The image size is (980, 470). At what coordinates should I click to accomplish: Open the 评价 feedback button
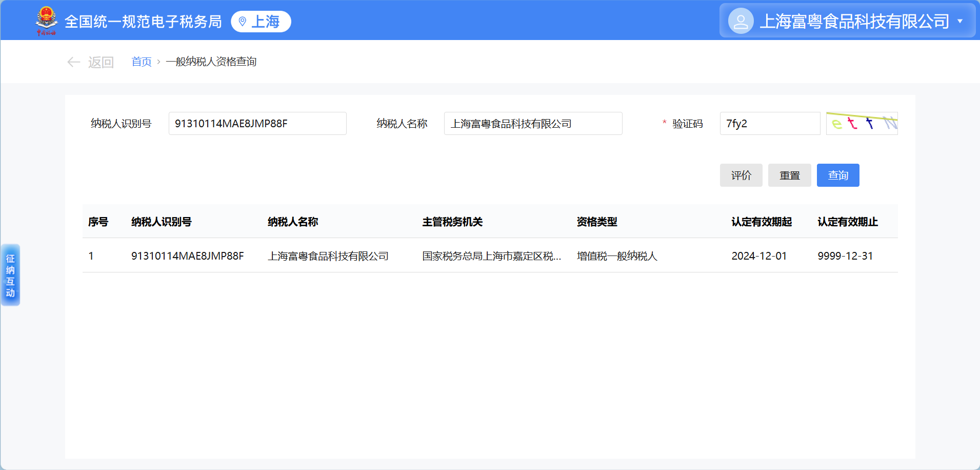(741, 175)
